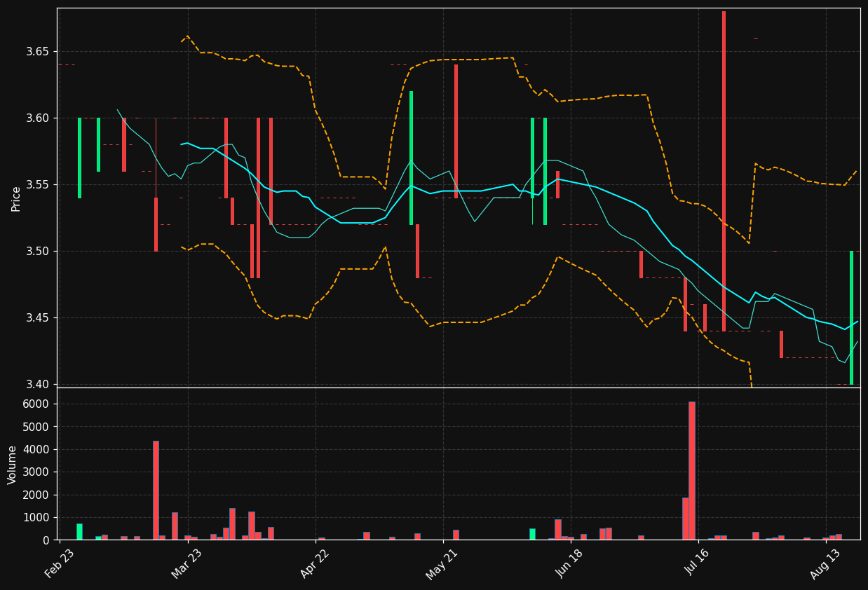Click the 3.50 price axis label
Screen dimensions: 868x590
(x=39, y=252)
